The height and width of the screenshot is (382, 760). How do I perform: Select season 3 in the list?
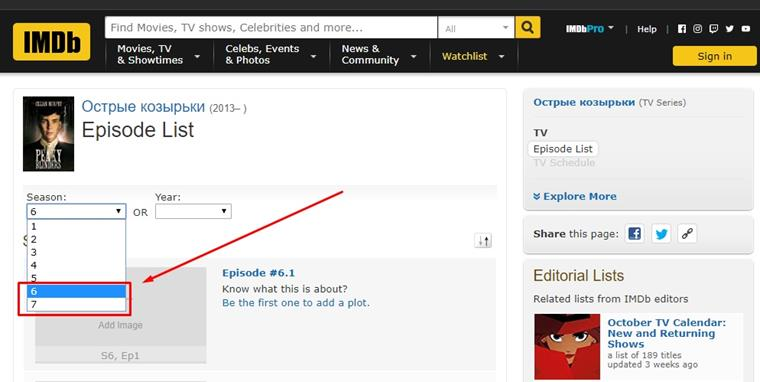(76, 252)
